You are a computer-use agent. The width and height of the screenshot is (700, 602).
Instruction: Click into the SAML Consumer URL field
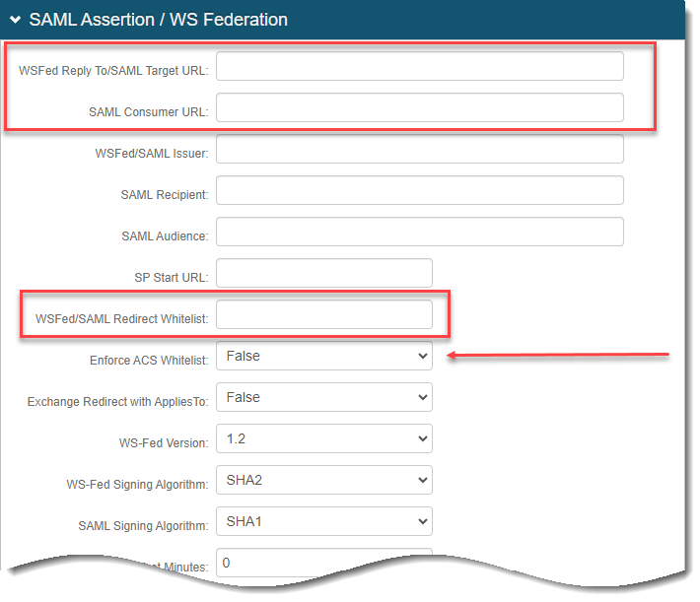coord(419,107)
